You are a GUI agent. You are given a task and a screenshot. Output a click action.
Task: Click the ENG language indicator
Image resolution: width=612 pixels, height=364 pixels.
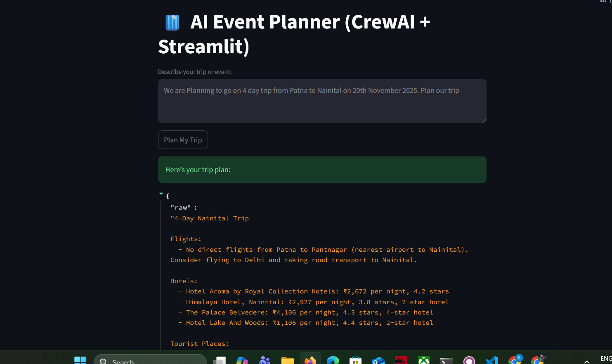pos(606,359)
